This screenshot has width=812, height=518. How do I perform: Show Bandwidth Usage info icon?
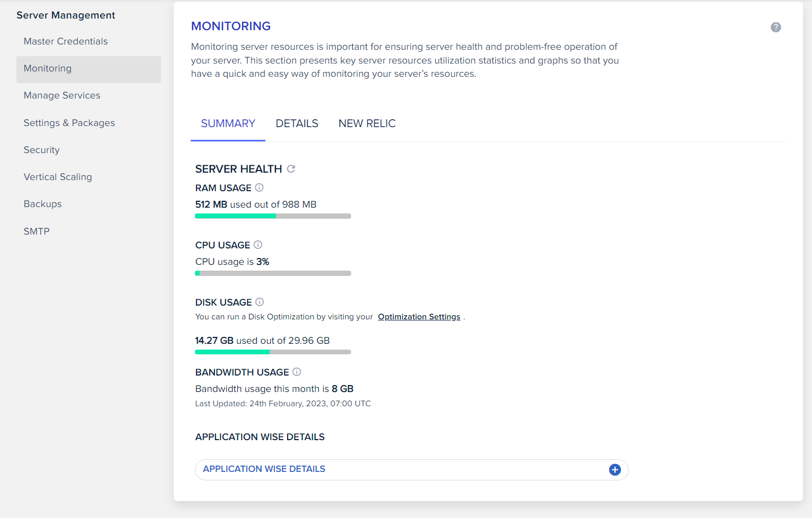pyautogui.click(x=297, y=372)
